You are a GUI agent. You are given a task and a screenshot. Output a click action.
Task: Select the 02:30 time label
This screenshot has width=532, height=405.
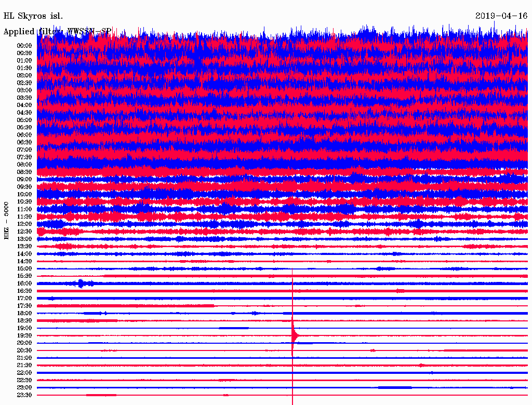point(24,83)
